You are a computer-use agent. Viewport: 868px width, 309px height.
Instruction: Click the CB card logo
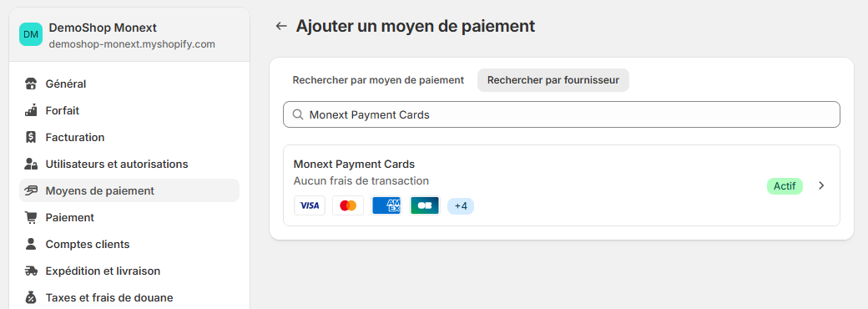click(425, 205)
